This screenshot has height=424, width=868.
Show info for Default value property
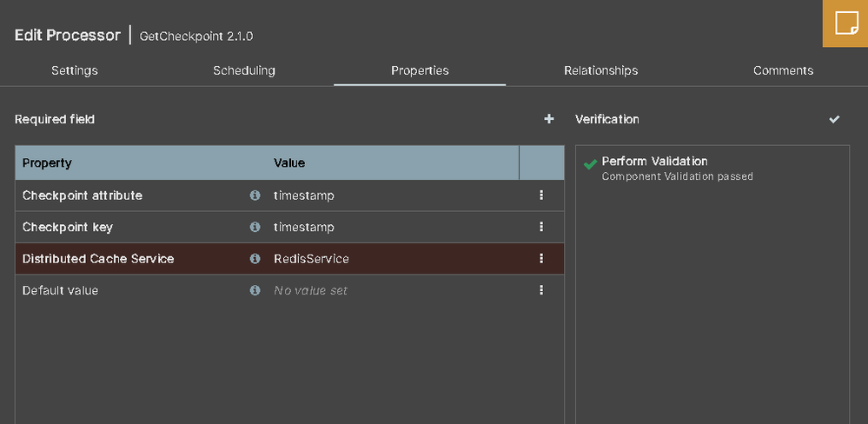tap(255, 290)
